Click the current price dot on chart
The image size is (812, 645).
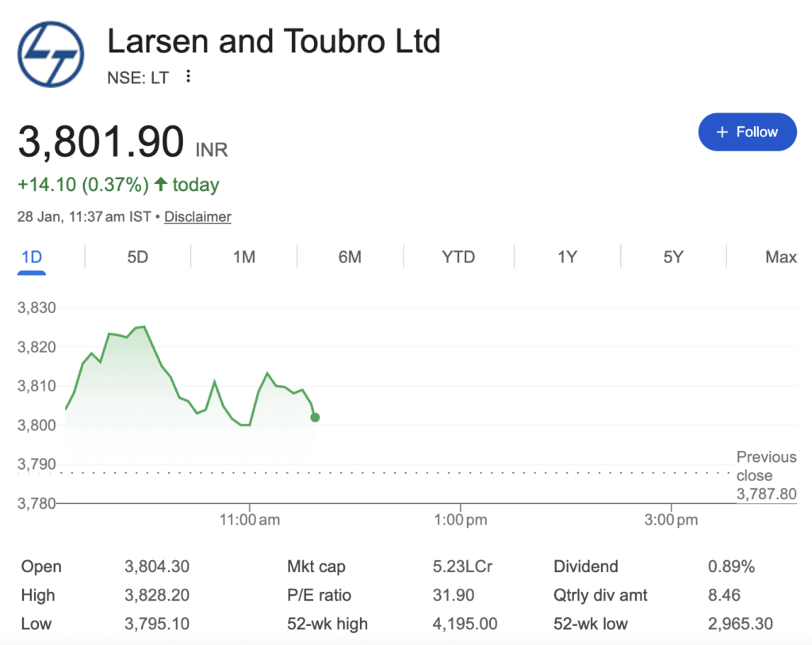point(315,418)
